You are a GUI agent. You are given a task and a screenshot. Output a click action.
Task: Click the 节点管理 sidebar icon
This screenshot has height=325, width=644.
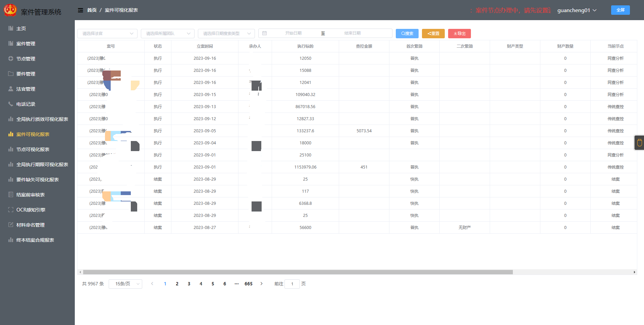[x=11, y=59]
